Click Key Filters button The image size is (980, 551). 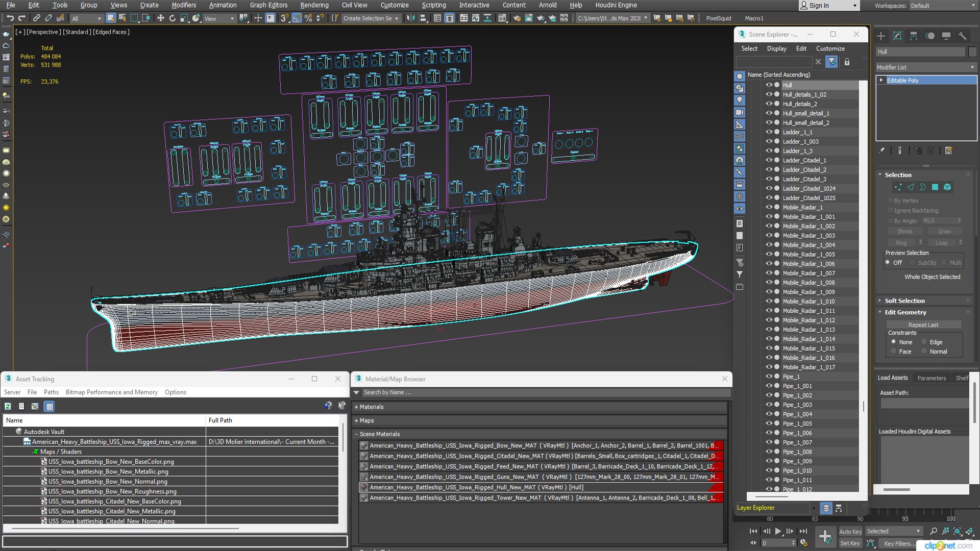click(x=899, y=543)
